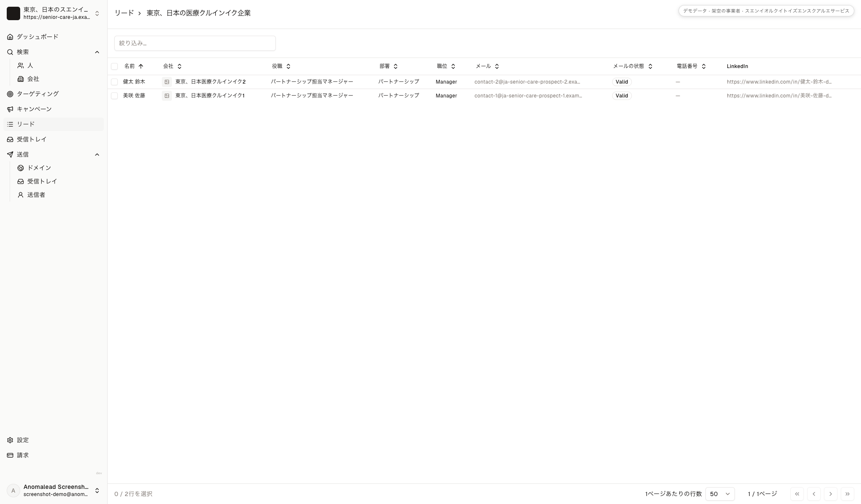The image size is (861, 504).
Task: Open the 会社 building icon
Action: [x=21, y=79]
